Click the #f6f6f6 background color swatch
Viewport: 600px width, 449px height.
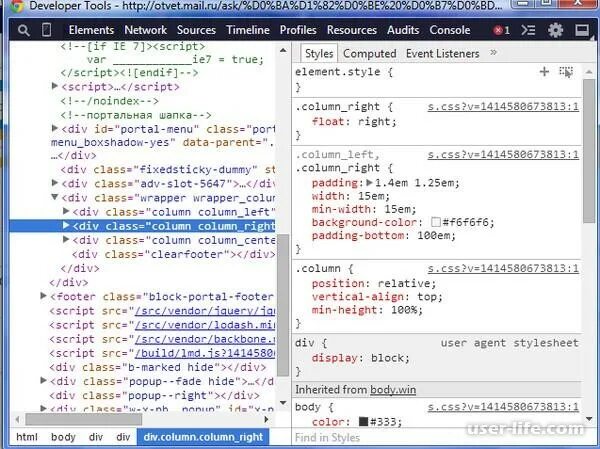pyautogui.click(x=435, y=222)
